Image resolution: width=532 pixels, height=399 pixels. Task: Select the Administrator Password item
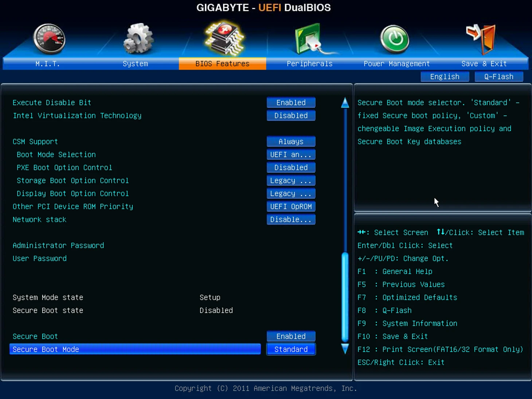click(58, 246)
